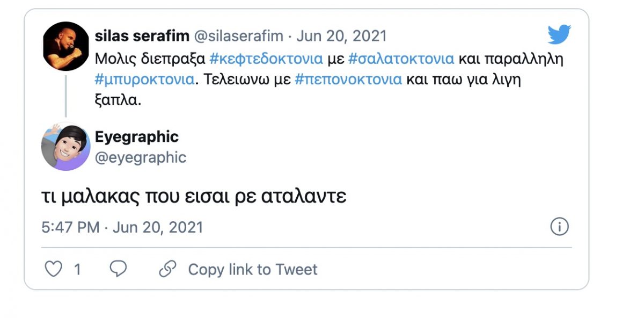Open the @eyegraphic handle
The height and width of the screenshot is (318, 644).
pos(141,157)
